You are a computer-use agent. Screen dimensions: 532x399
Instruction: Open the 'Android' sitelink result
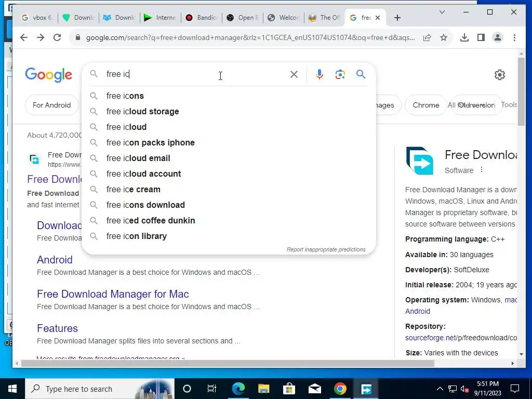coord(55,260)
